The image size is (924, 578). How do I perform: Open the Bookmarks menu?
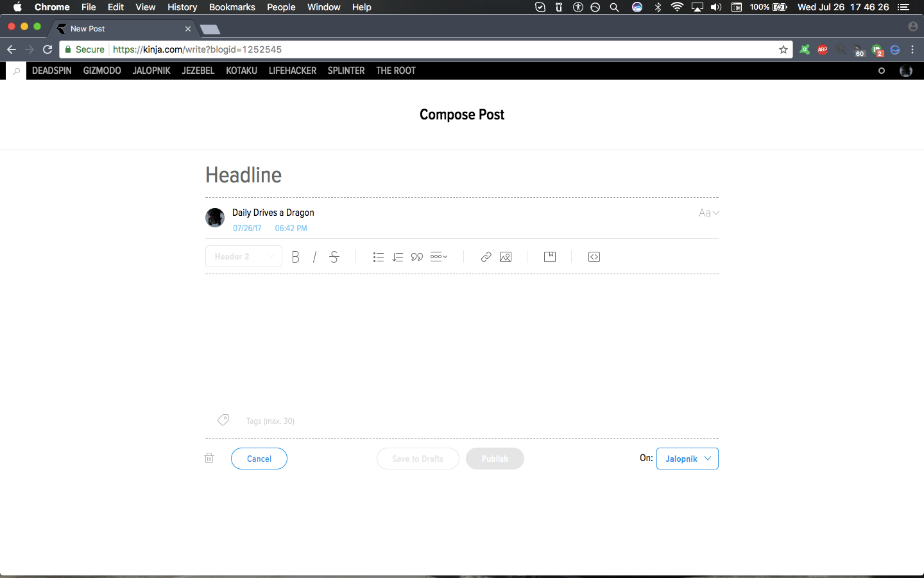(232, 7)
